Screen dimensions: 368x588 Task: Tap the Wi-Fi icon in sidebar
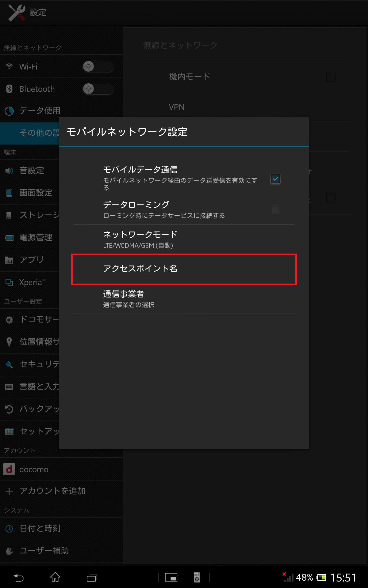(9, 66)
